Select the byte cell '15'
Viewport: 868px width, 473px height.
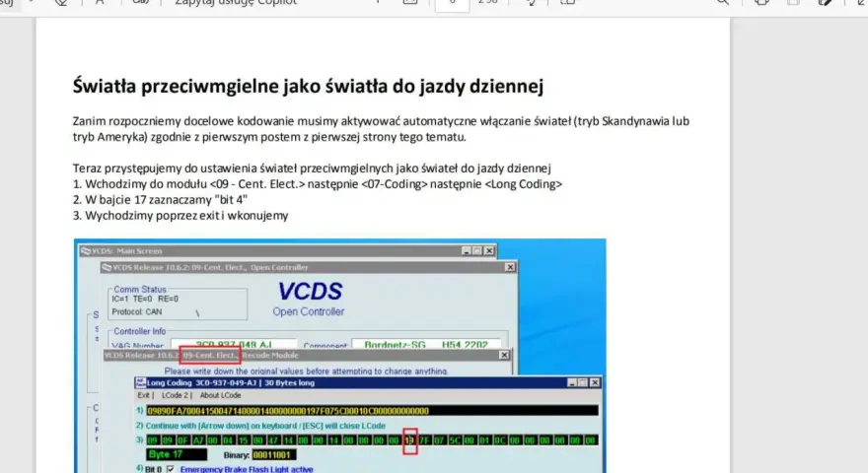click(243, 440)
